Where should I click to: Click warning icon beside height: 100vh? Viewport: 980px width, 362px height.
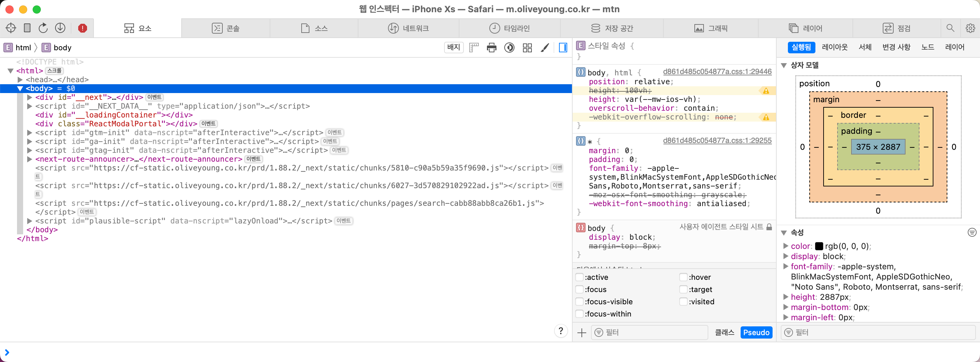click(766, 91)
